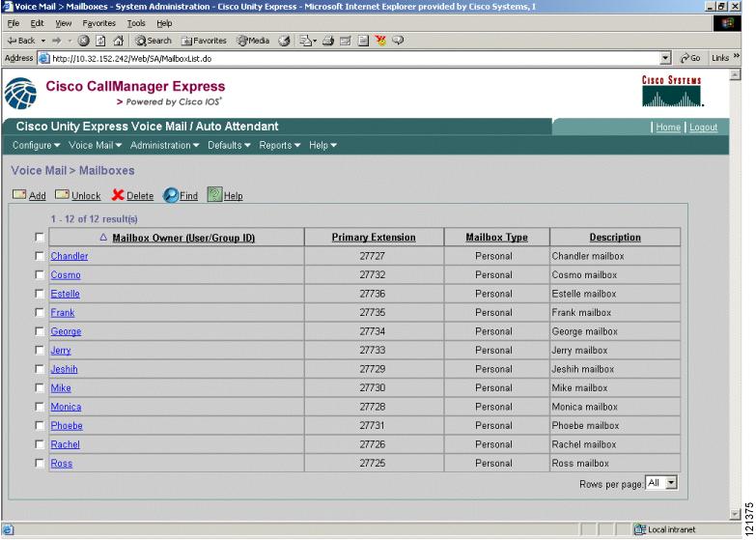
Task: Open Search in the browser toolbar
Action: coord(154,41)
